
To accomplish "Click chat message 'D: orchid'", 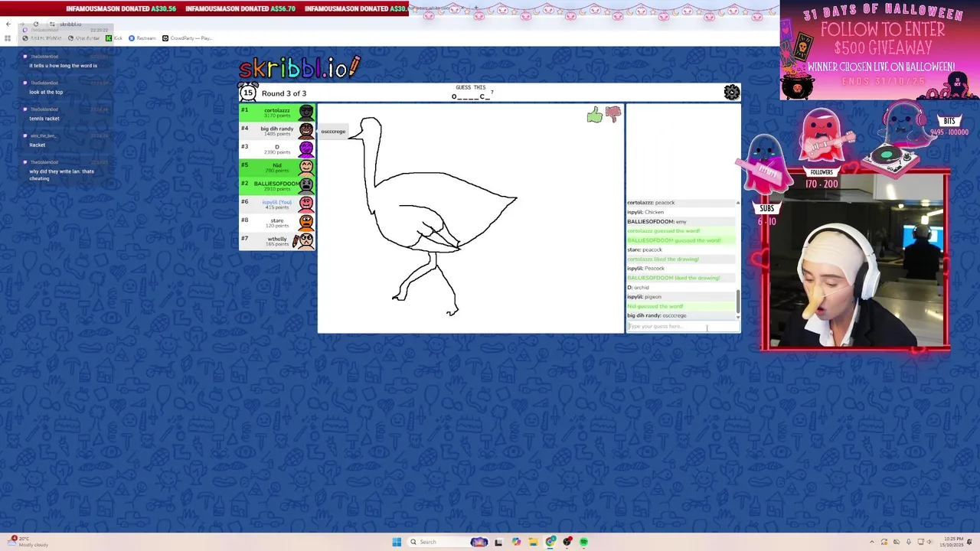I will [638, 287].
